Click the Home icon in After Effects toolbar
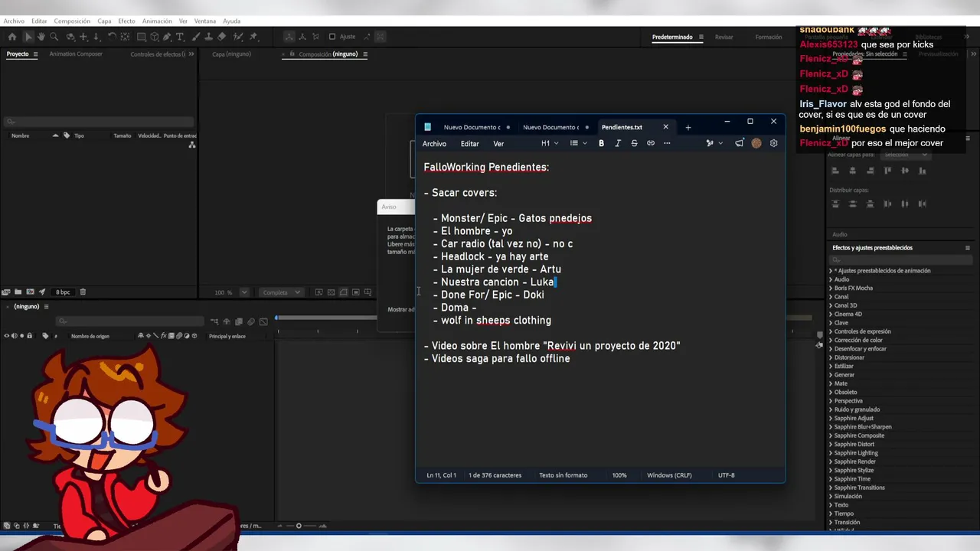The image size is (980, 551). 12,37
